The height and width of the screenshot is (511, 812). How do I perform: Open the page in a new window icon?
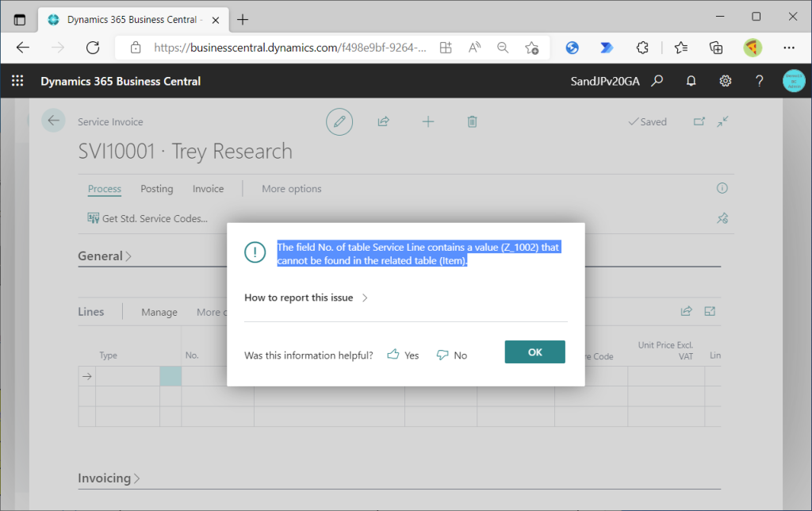point(699,121)
